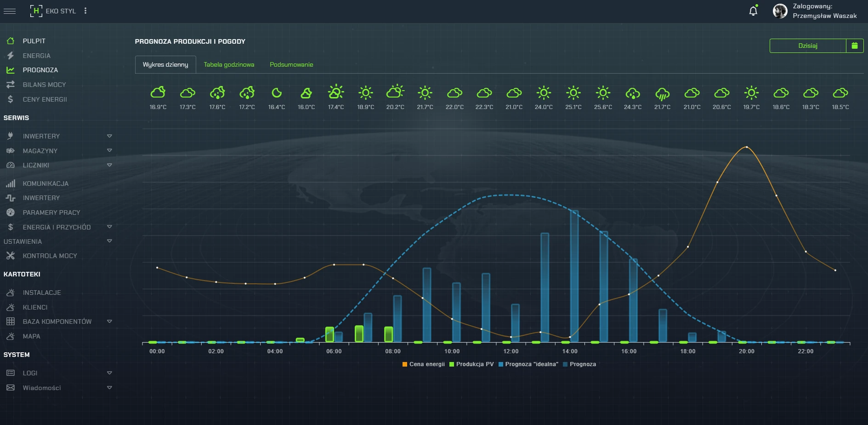
Task: Click the Klienci icon
Action: pos(11,307)
